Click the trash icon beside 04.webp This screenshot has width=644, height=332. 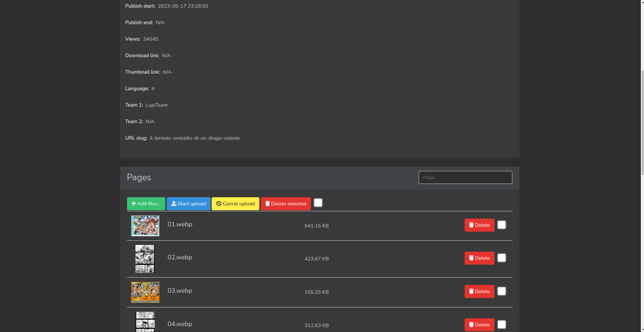471,325
